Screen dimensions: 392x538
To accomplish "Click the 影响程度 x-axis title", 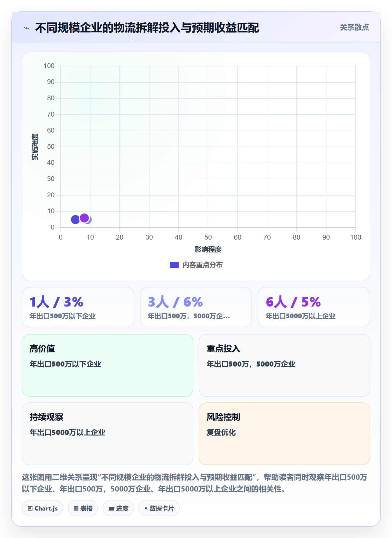I will point(208,249).
